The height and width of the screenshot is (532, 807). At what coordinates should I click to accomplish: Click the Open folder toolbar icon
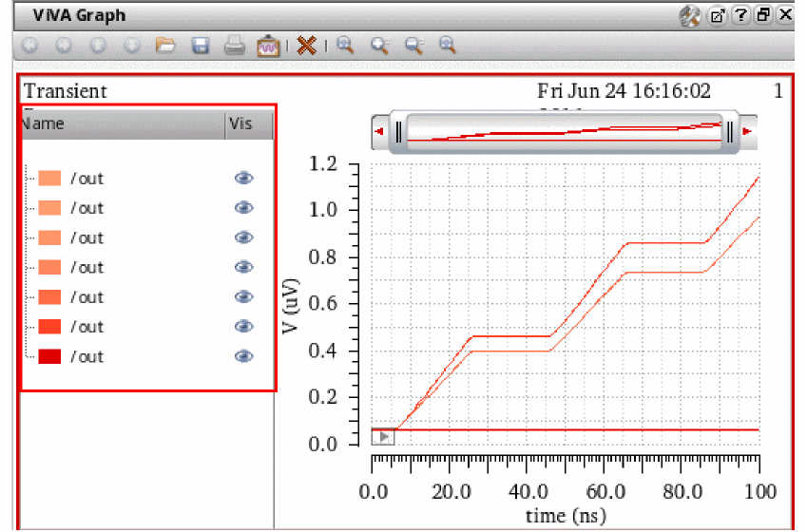pyautogui.click(x=165, y=46)
